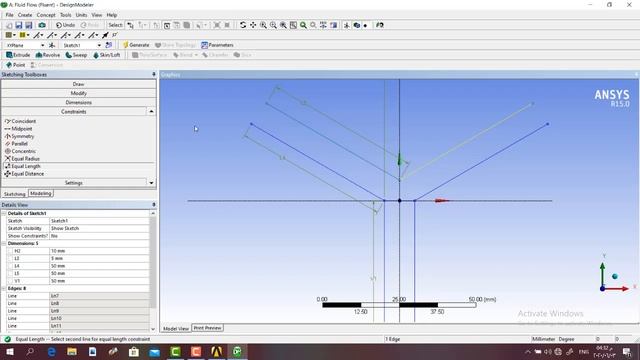Select the Equal Radius constraint

point(22,159)
